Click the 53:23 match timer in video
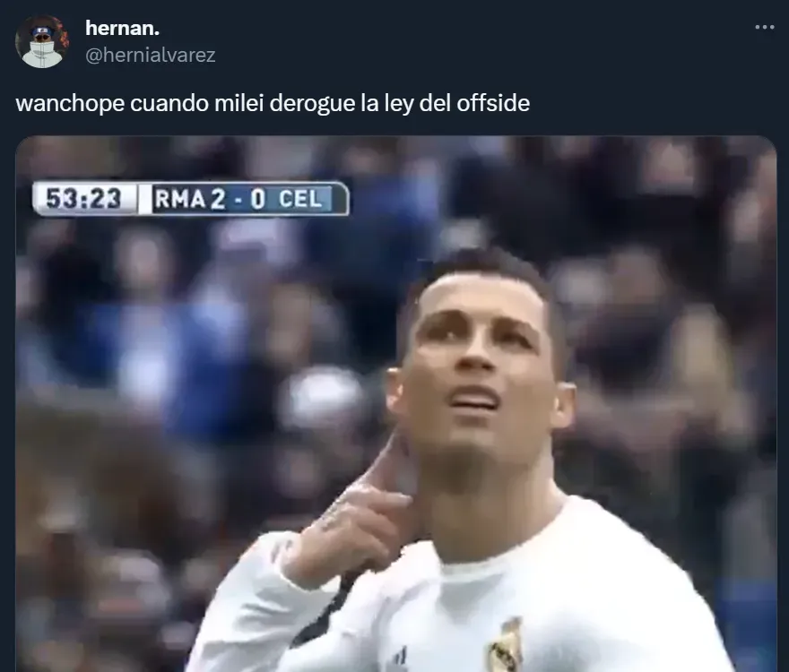 click(83, 198)
